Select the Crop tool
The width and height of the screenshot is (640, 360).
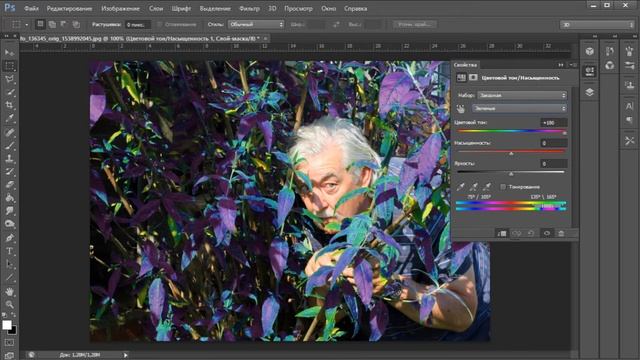[9, 105]
